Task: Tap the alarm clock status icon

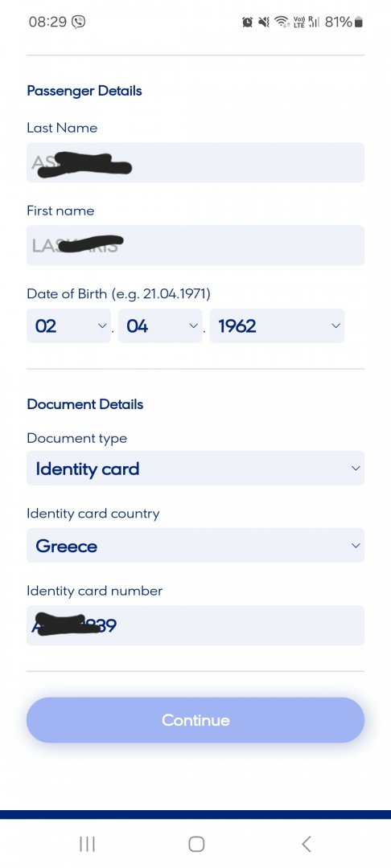Action: 248,23
